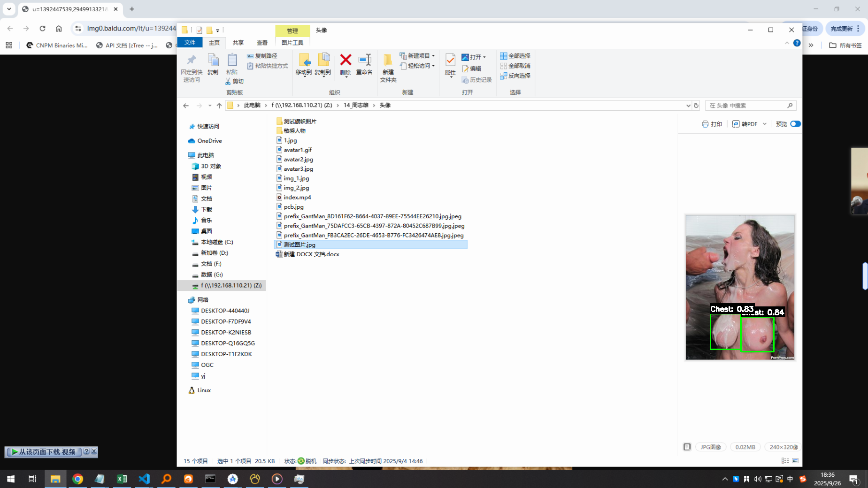The width and height of the screenshot is (868, 488).
Task: Click Select All (全部选择) button
Action: coord(515,56)
